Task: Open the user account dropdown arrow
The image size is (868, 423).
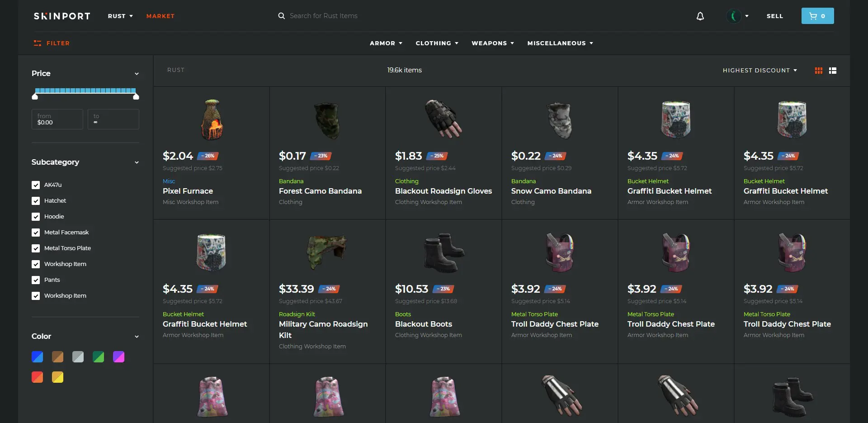Action: point(747,16)
